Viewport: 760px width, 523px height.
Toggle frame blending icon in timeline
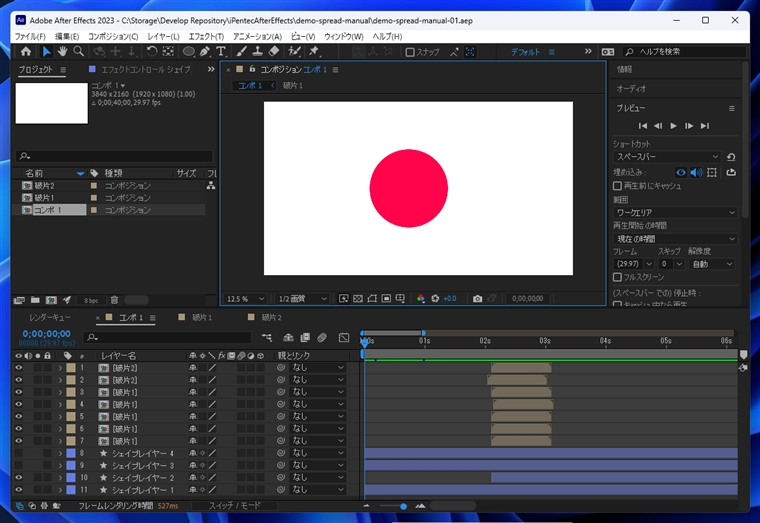tap(305, 337)
